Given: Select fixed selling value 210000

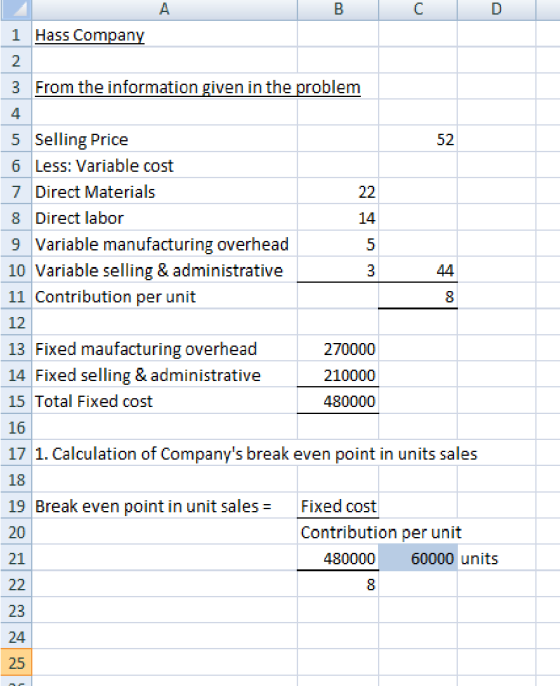Looking at the screenshot, I should (338, 375).
